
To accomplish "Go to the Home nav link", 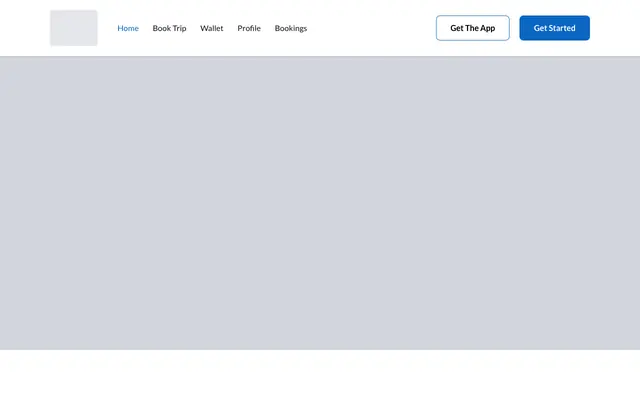I will pos(128,28).
